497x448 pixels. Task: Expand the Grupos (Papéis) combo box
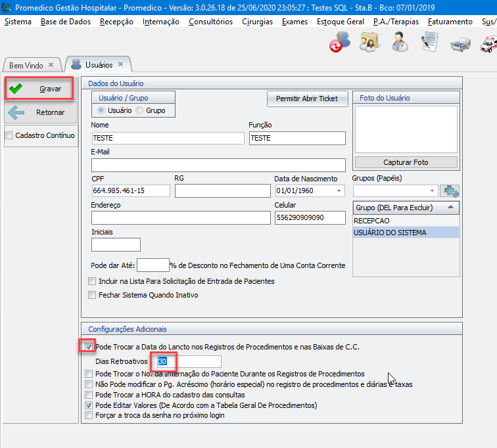pos(432,190)
